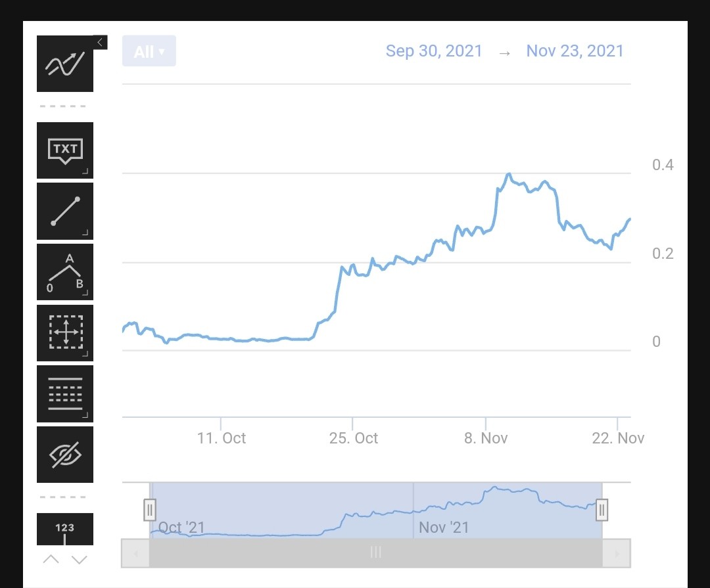The height and width of the screenshot is (588, 710).
Task: Show previous toolbar tools with up arrow
Action: 51,560
